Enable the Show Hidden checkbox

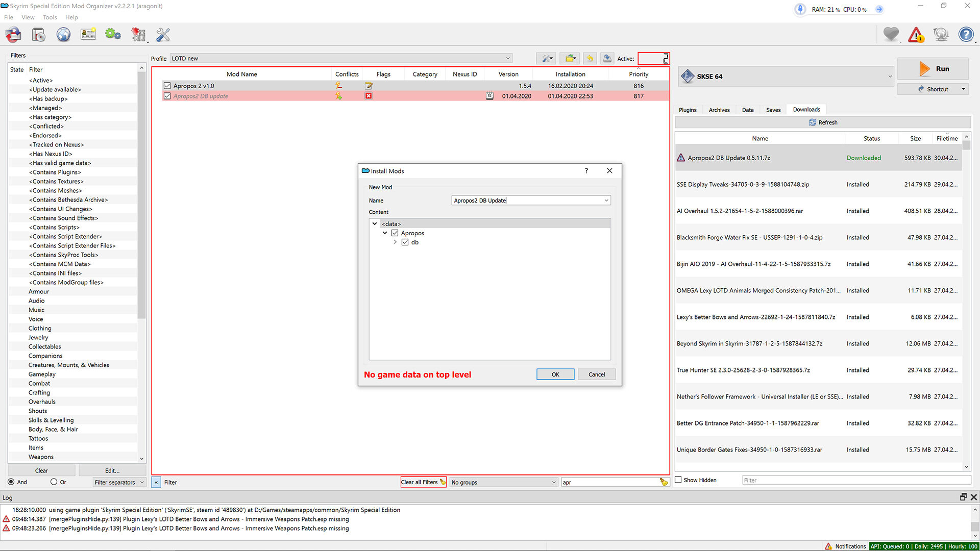click(678, 480)
